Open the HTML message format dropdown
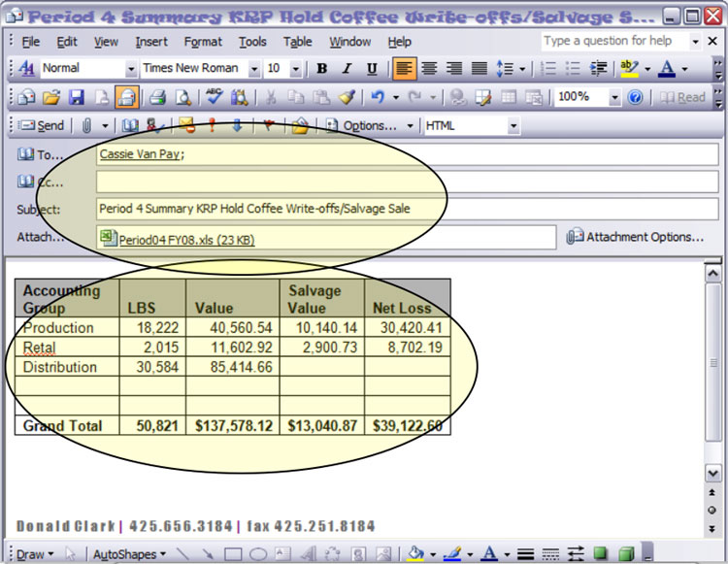This screenshot has width=728, height=564. (x=513, y=126)
